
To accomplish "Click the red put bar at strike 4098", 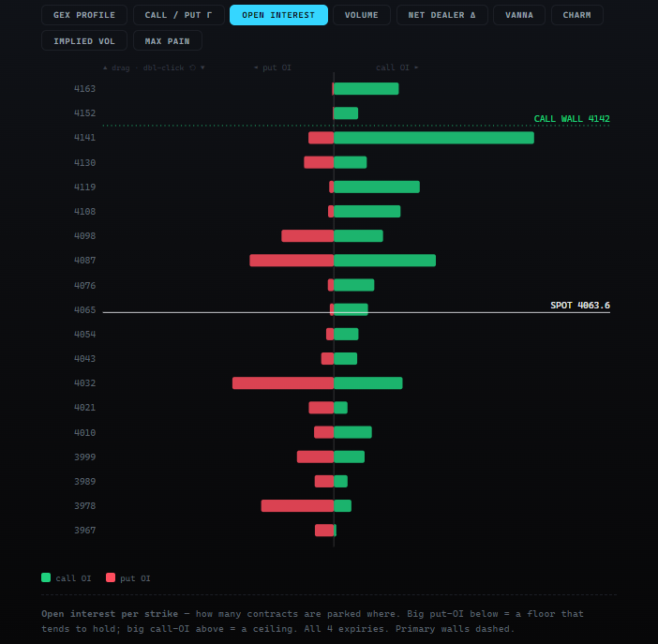I will pyautogui.click(x=307, y=236).
